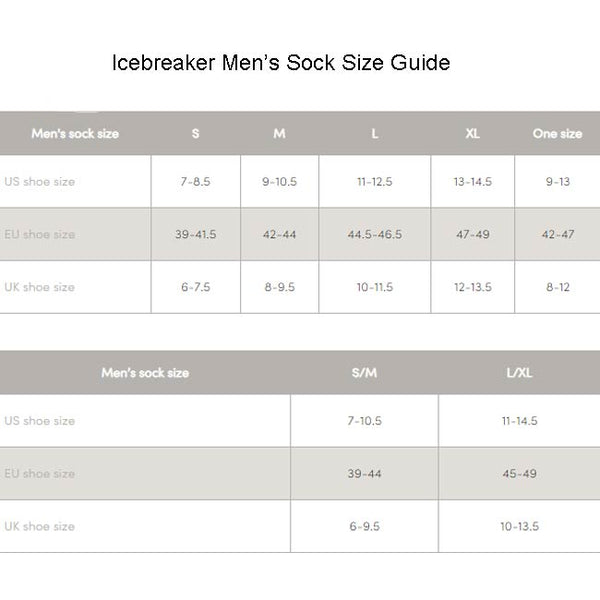Select the S sock size column header
The width and height of the screenshot is (600, 600).
[195, 134]
